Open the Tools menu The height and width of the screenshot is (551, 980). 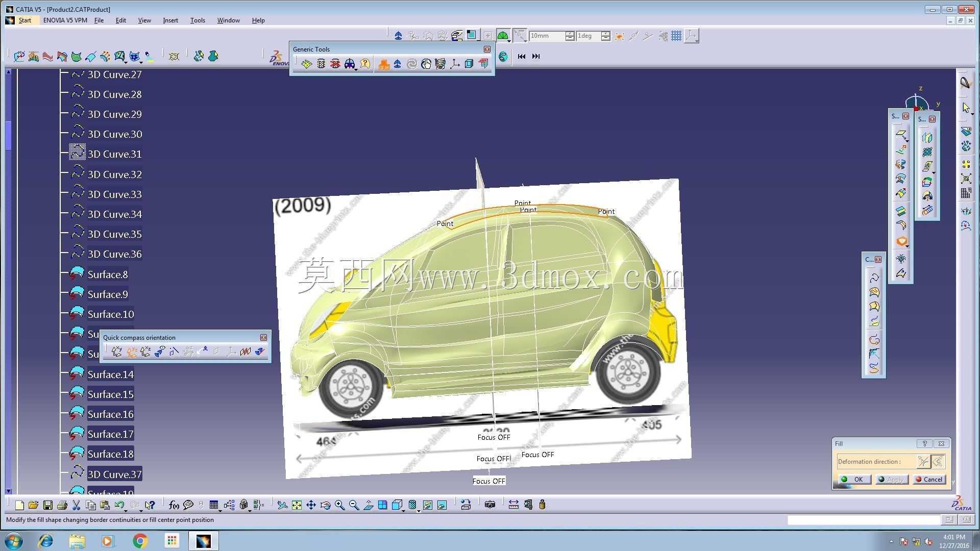(198, 20)
